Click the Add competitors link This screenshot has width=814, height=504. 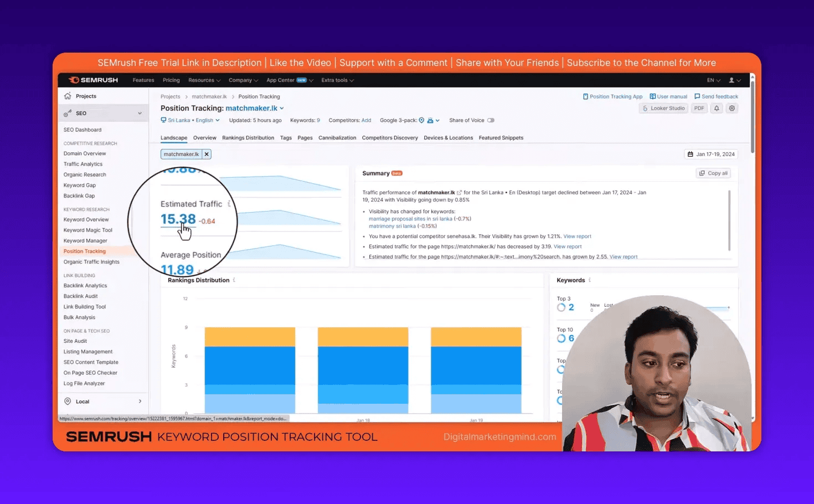pos(366,120)
